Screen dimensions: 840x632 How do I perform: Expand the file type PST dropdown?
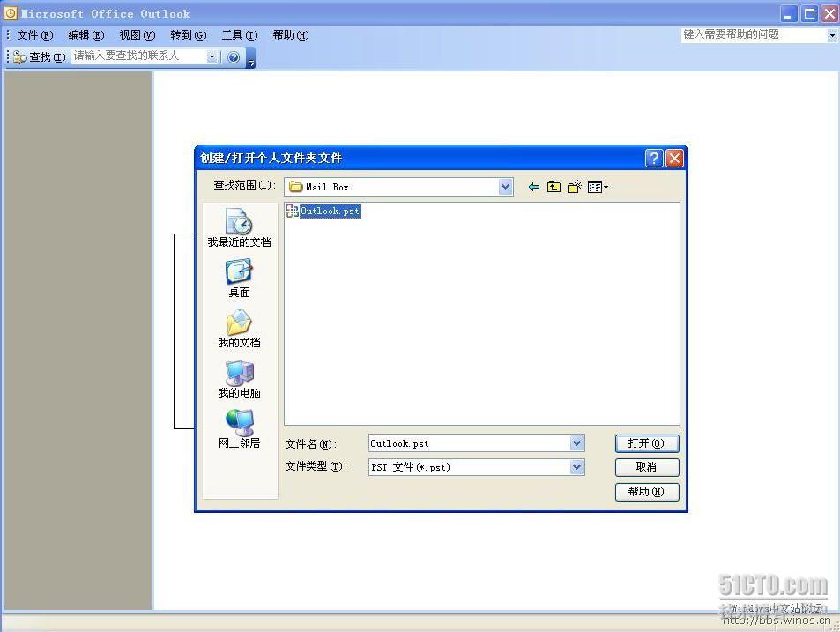tap(576, 467)
